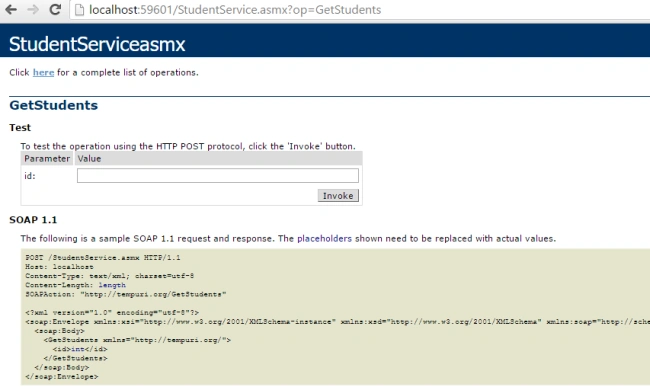The image size is (650, 387).
Task: Click the Invoke button
Action: [x=338, y=196]
